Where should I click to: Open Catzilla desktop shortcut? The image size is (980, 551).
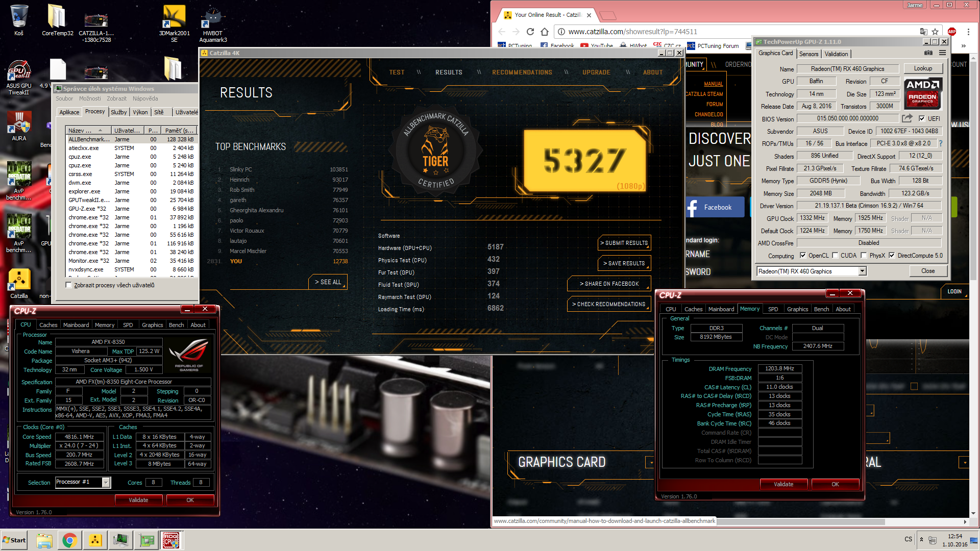[19, 284]
